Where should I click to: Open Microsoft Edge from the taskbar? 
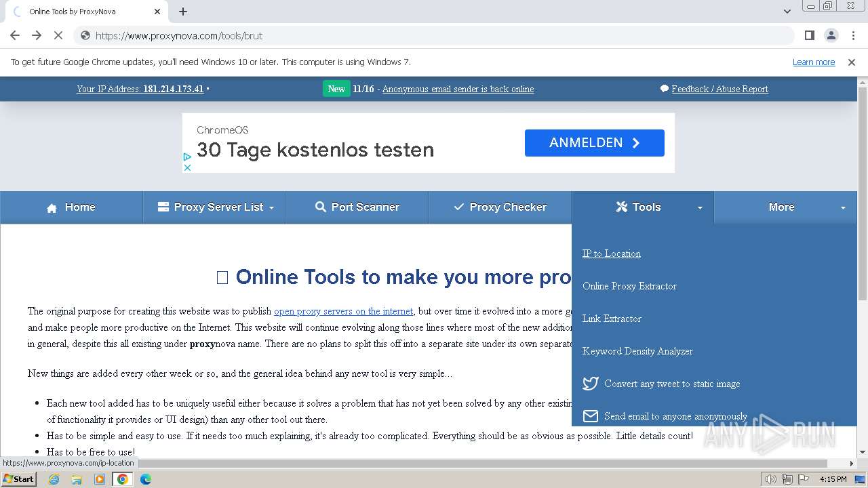(146, 479)
